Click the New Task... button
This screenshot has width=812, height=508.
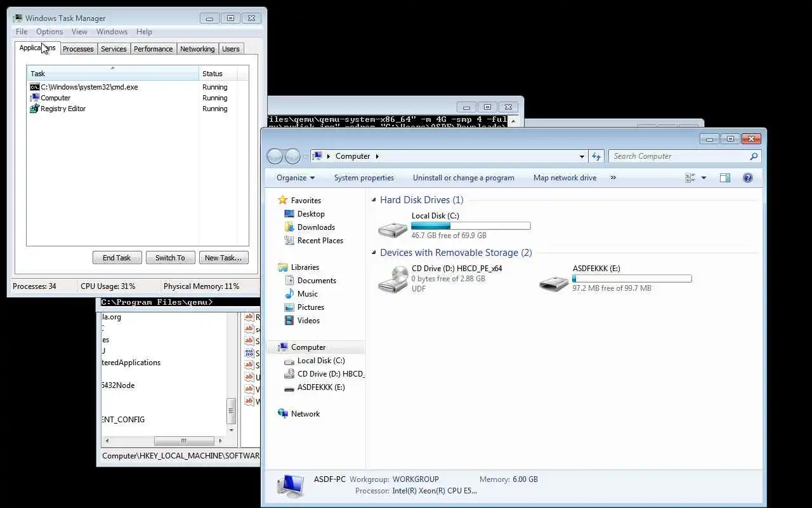coord(223,258)
